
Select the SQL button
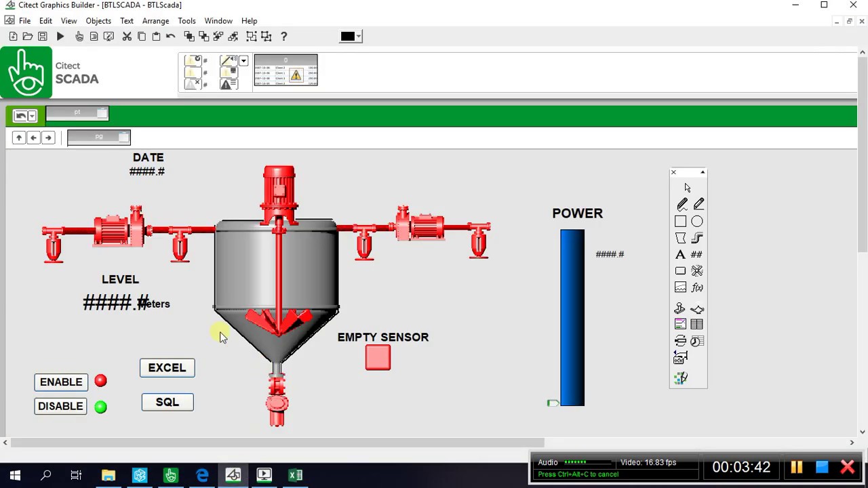167,402
